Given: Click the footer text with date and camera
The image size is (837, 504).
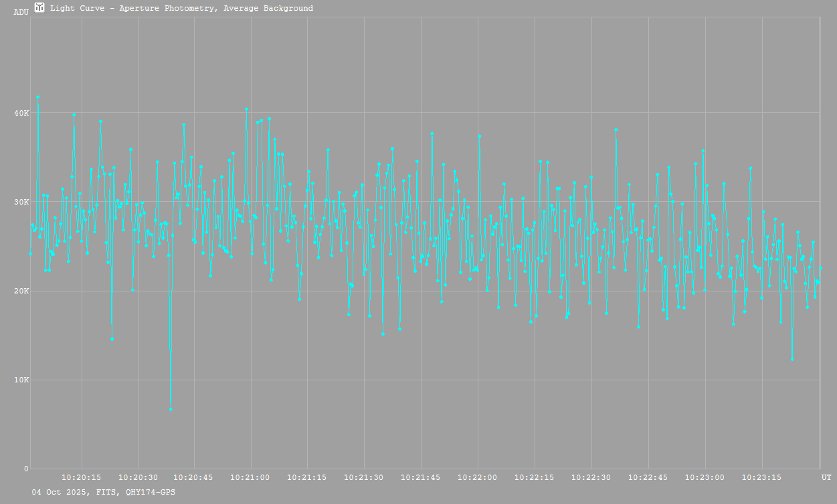Looking at the screenshot, I should pos(104,492).
